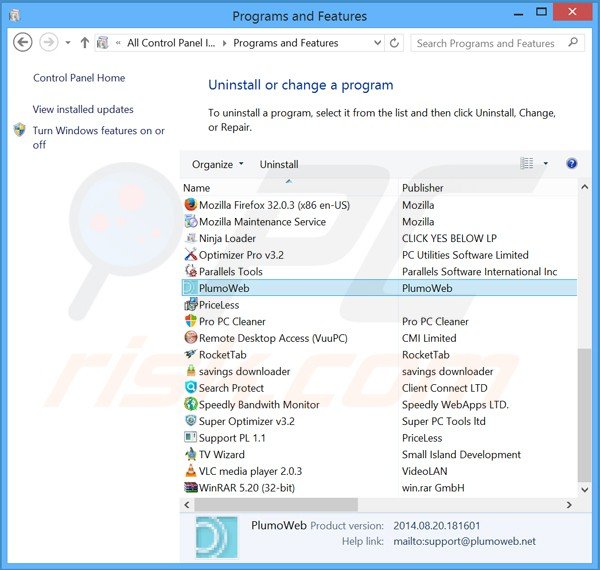The image size is (600, 570).
Task: Click the Optimizer Pro v3.2 icon
Action: click(x=191, y=254)
